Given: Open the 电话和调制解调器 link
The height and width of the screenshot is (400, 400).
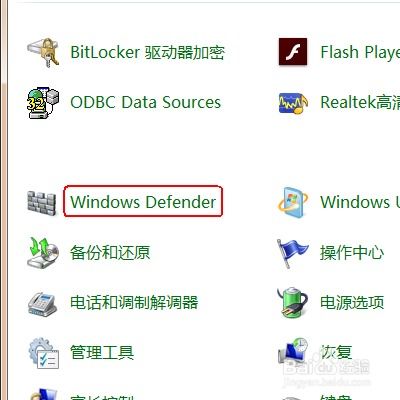Looking at the screenshot, I should [134, 302].
